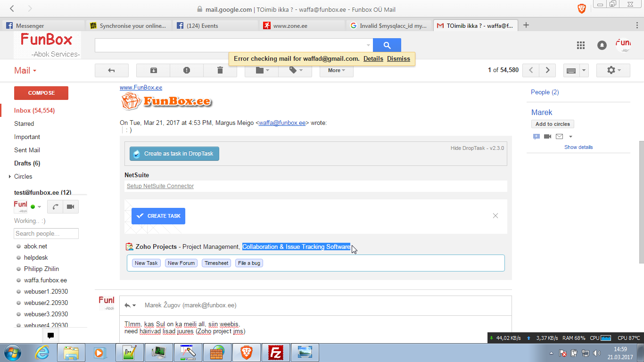Open a new browser tab

(x=526, y=25)
